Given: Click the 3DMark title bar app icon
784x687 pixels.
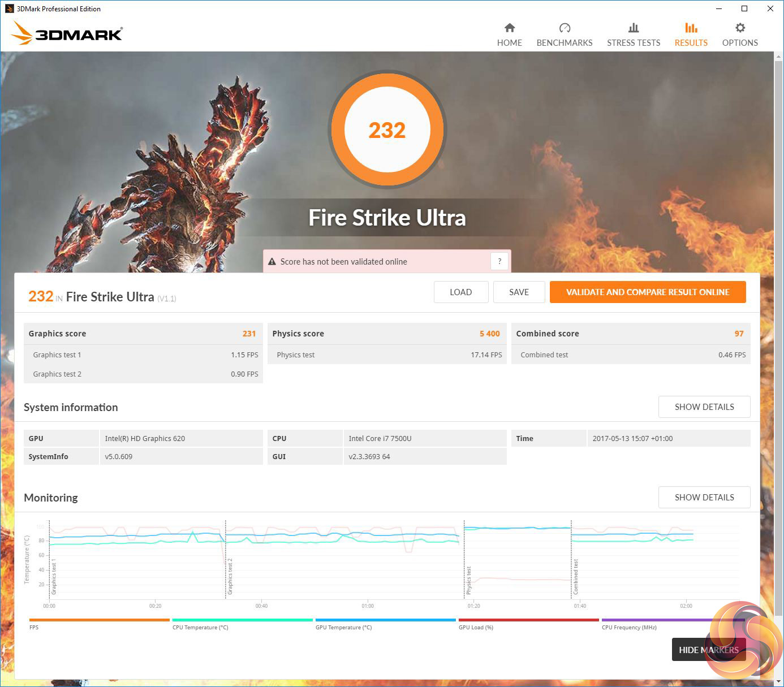Looking at the screenshot, I should [x=9, y=8].
